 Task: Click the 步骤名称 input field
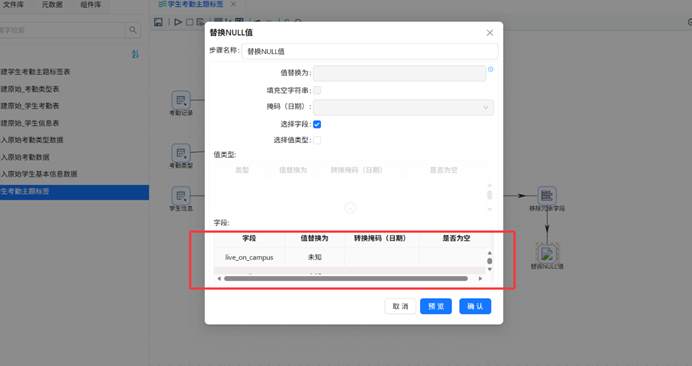click(370, 51)
